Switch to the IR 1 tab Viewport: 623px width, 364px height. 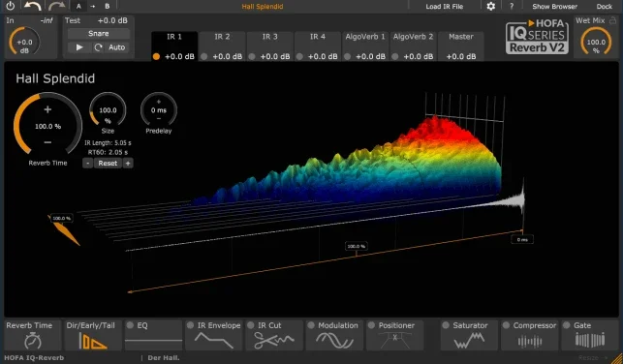174,46
